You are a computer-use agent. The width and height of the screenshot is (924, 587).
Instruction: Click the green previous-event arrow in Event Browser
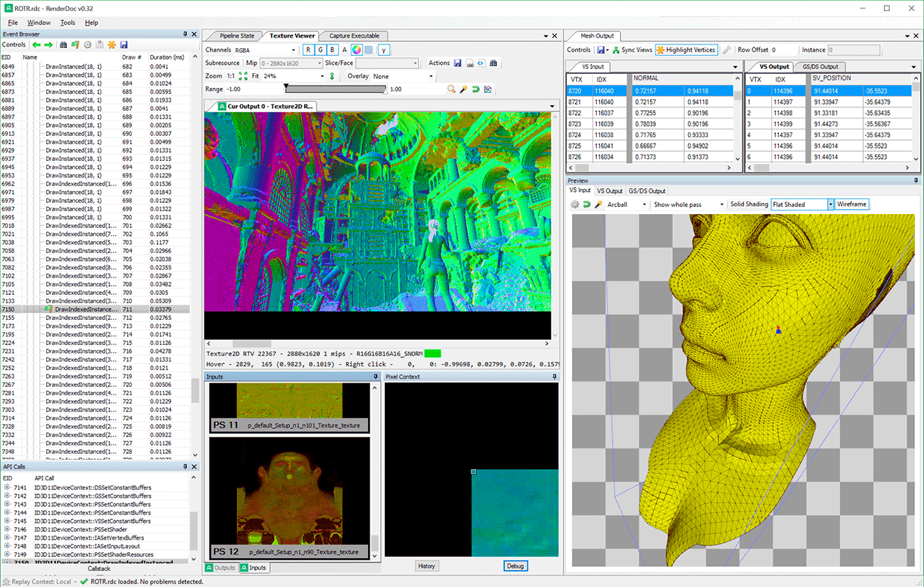[x=36, y=45]
